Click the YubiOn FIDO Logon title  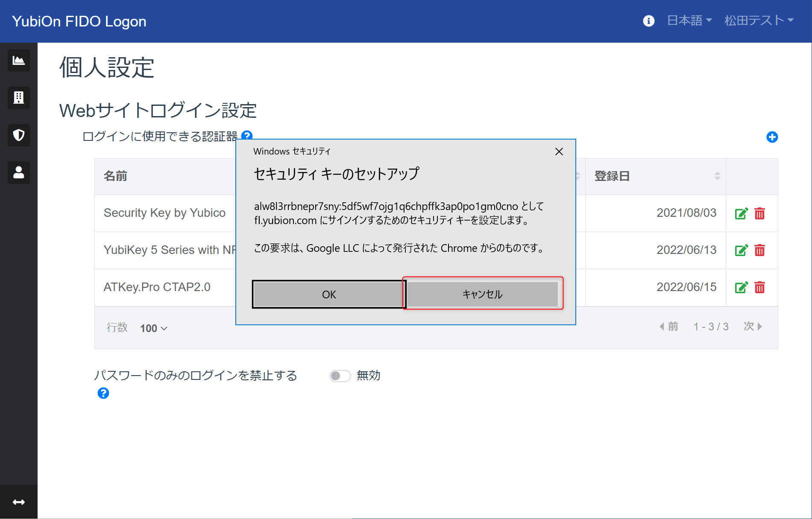point(79,21)
